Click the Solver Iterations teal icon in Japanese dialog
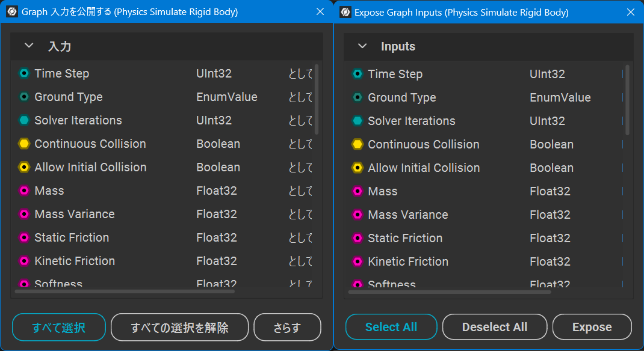This screenshot has width=644, height=351. pyautogui.click(x=24, y=120)
